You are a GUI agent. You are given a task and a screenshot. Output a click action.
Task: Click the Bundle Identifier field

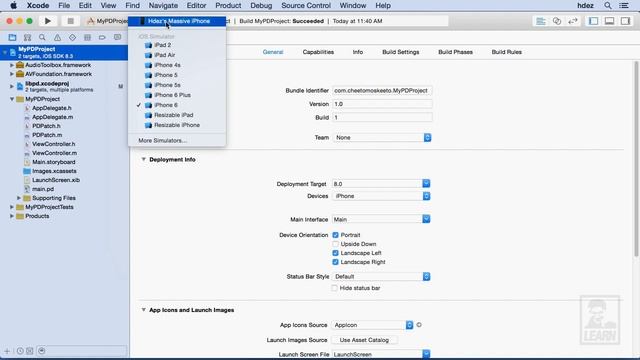pos(382,91)
